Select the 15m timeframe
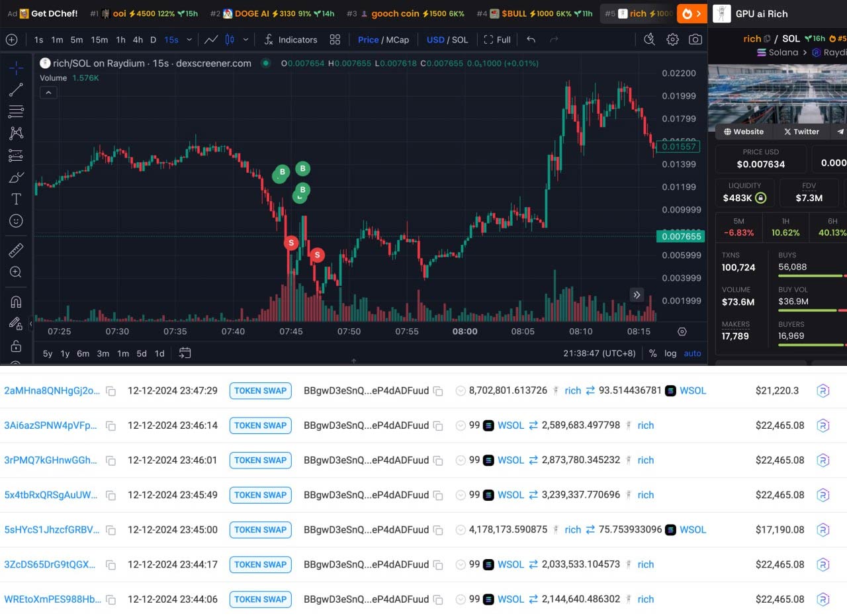847x616 pixels. pyautogui.click(x=99, y=40)
